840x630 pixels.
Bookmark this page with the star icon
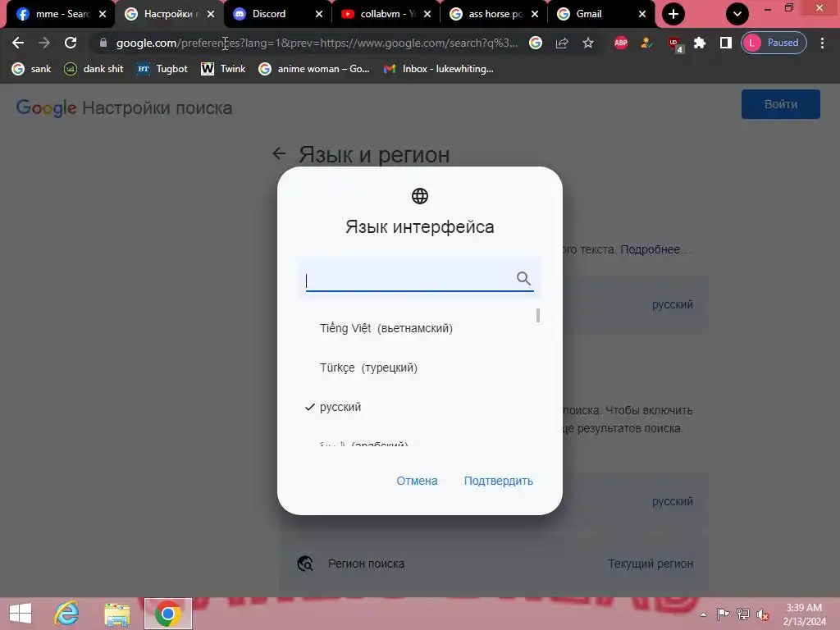587,43
